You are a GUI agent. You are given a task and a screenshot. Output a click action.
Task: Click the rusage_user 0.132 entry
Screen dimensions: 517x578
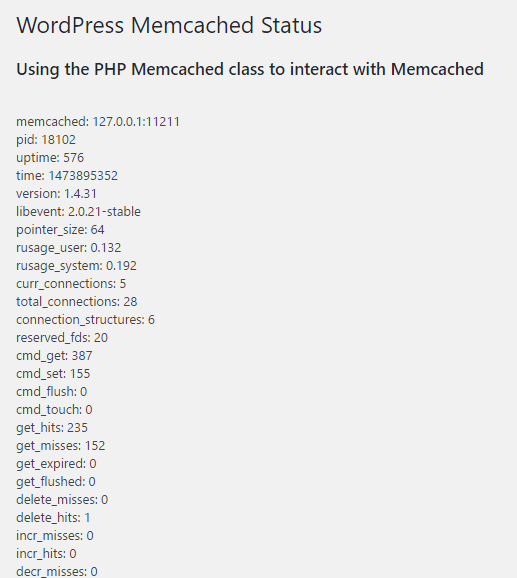(69, 248)
